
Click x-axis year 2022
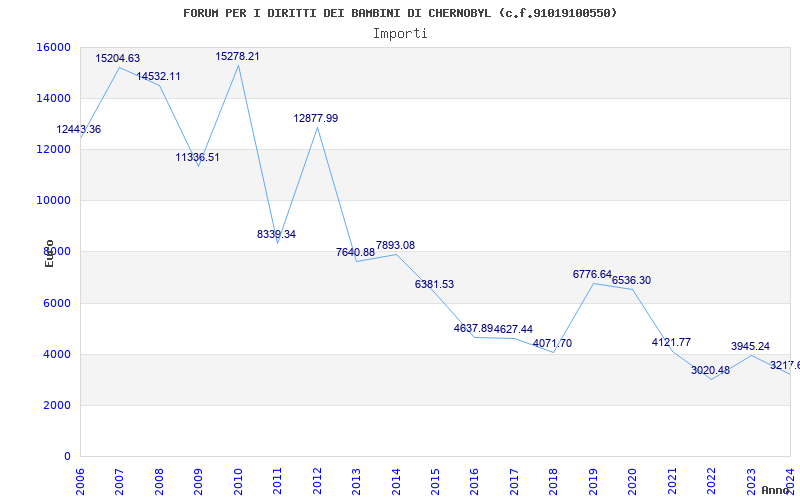tap(712, 481)
